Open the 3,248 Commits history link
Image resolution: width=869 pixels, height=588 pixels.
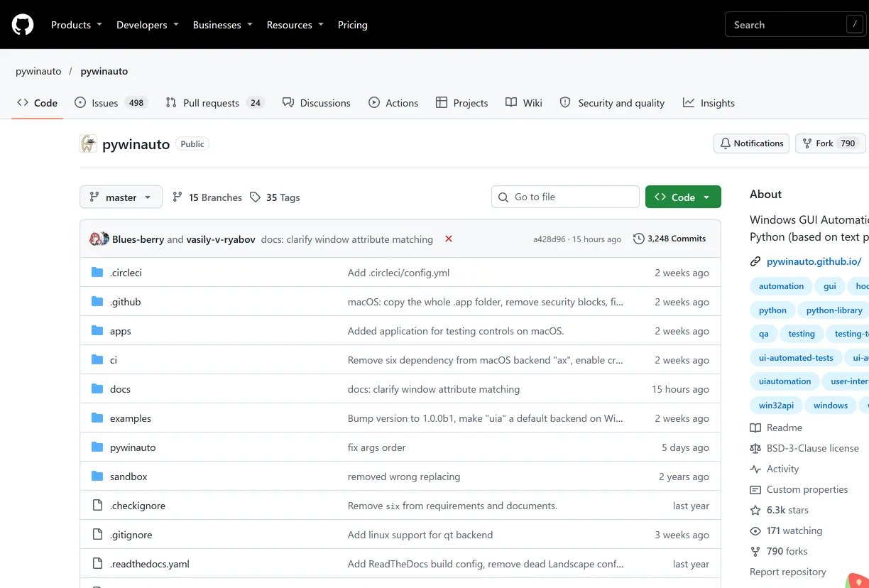[669, 239]
